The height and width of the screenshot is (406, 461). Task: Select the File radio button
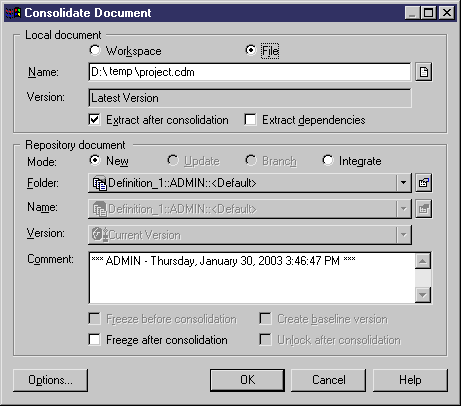[x=250, y=50]
